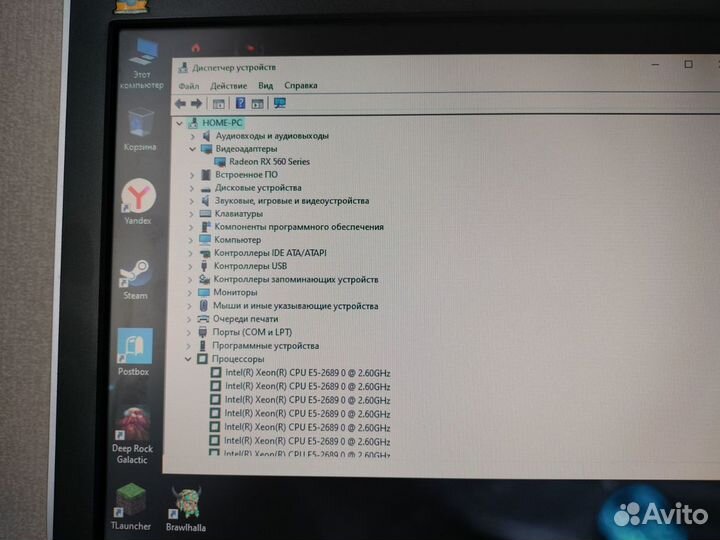Expand Звуковые, игровые и видеоустройства category

coord(191,201)
